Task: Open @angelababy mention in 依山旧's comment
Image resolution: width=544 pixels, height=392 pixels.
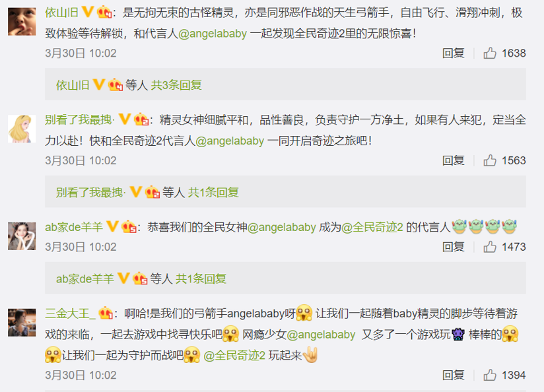Action: [x=213, y=34]
